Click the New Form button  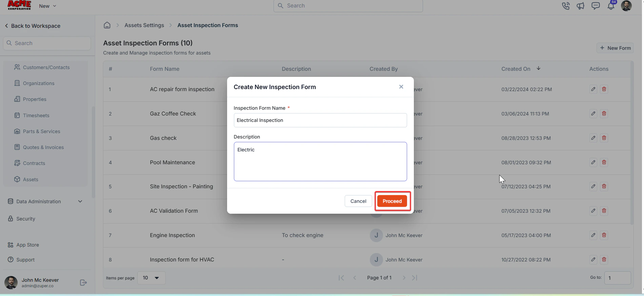pos(615,48)
